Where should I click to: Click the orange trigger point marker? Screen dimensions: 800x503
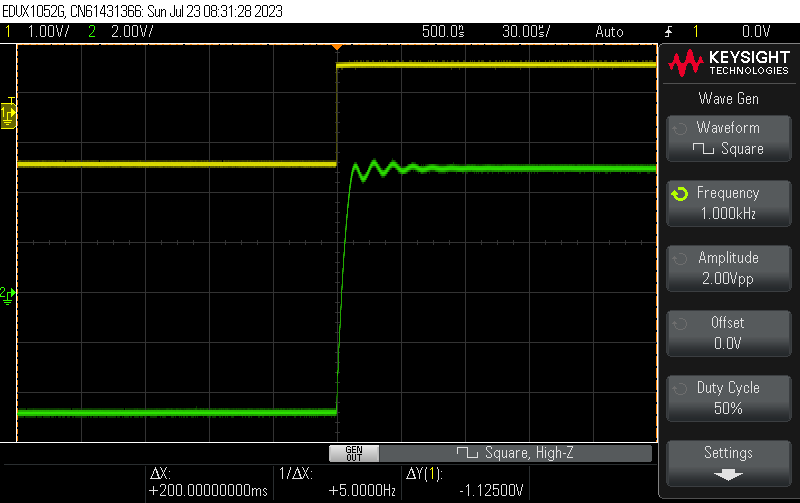(x=337, y=47)
